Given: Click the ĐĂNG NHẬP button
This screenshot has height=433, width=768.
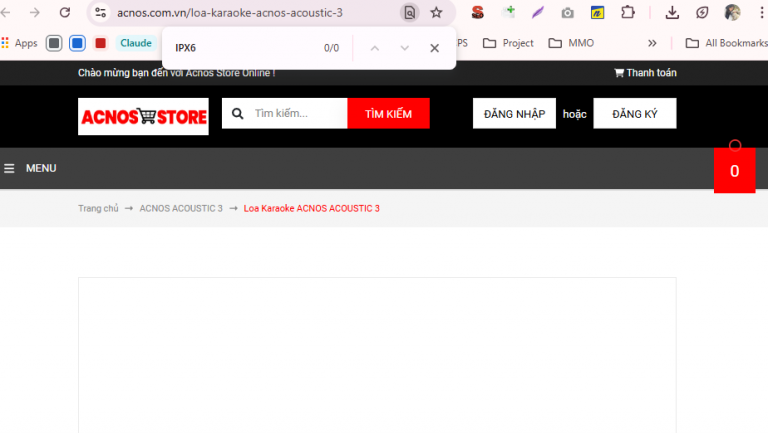Looking at the screenshot, I should 514,114.
